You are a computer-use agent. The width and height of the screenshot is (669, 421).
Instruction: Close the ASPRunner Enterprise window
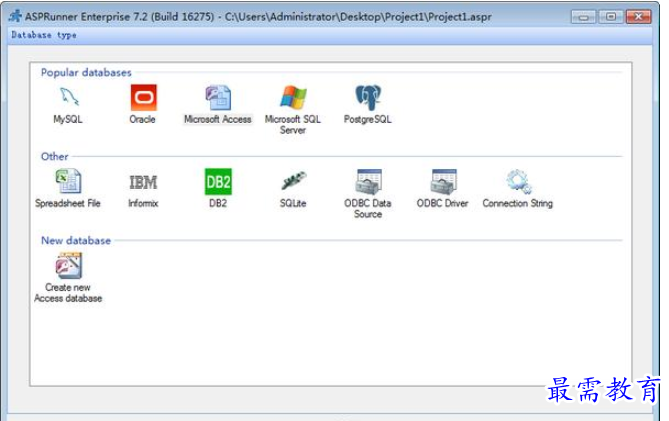[x=638, y=17]
